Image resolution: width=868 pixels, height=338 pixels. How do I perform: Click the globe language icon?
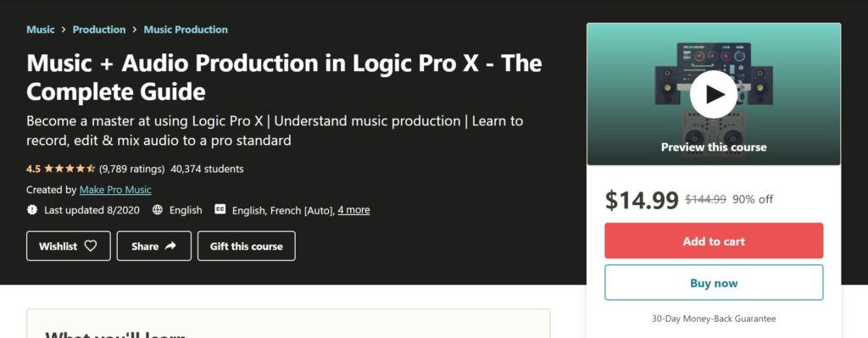coord(158,209)
